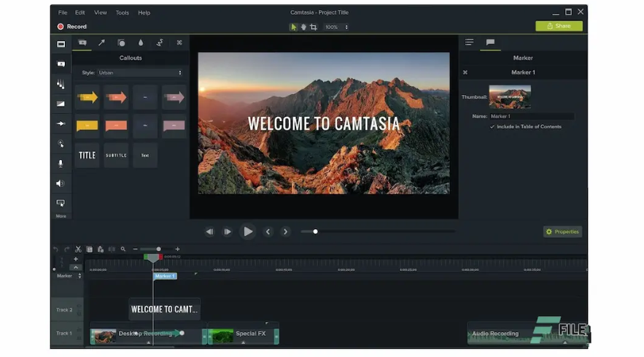The height and width of the screenshot is (357, 644).
Task: Collapse the marker track with the chevron button
Action: coord(76,267)
